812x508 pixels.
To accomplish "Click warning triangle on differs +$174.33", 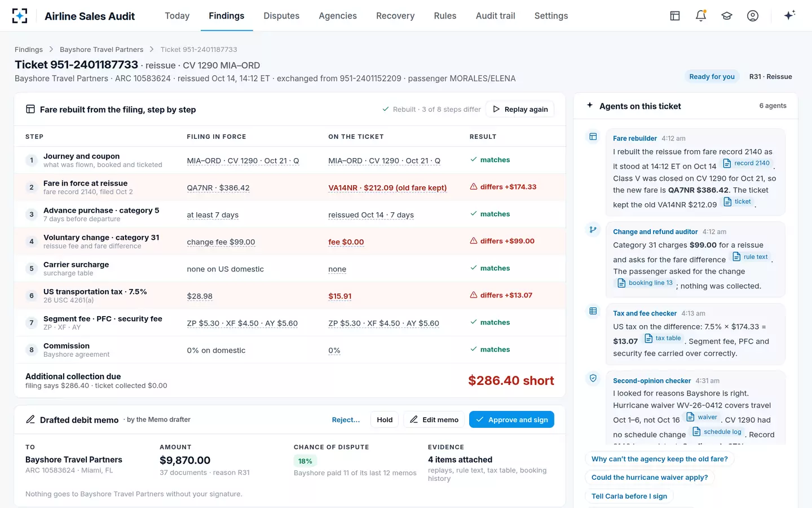I will click(474, 187).
